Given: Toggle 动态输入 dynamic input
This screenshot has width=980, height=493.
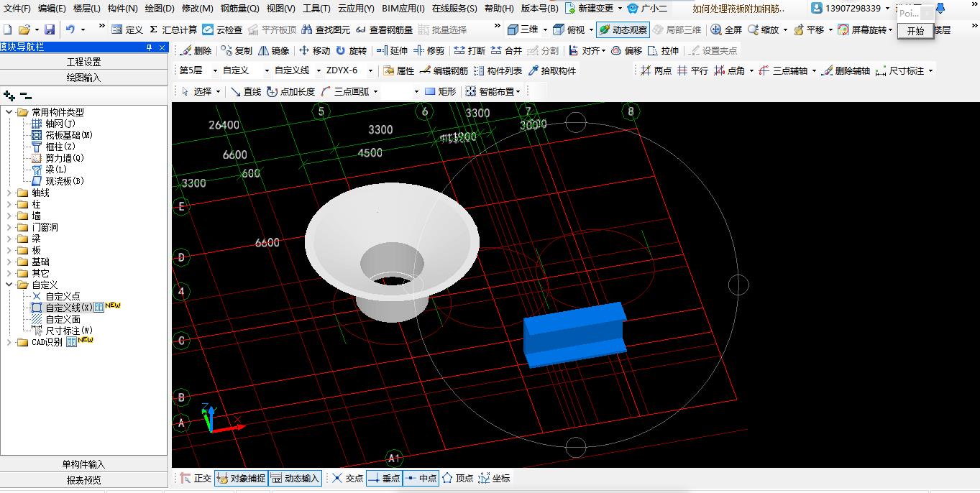Looking at the screenshot, I should coord(295,479).
